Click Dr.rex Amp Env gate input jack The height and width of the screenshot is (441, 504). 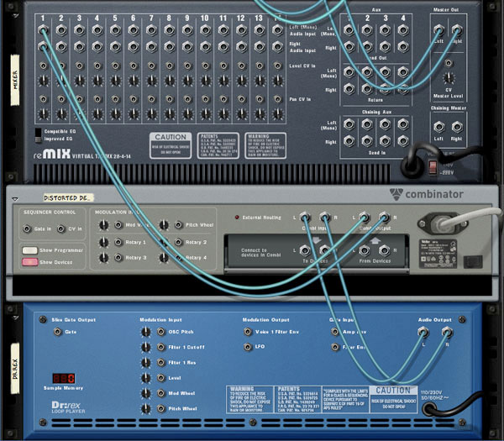[x=335, y=332]
